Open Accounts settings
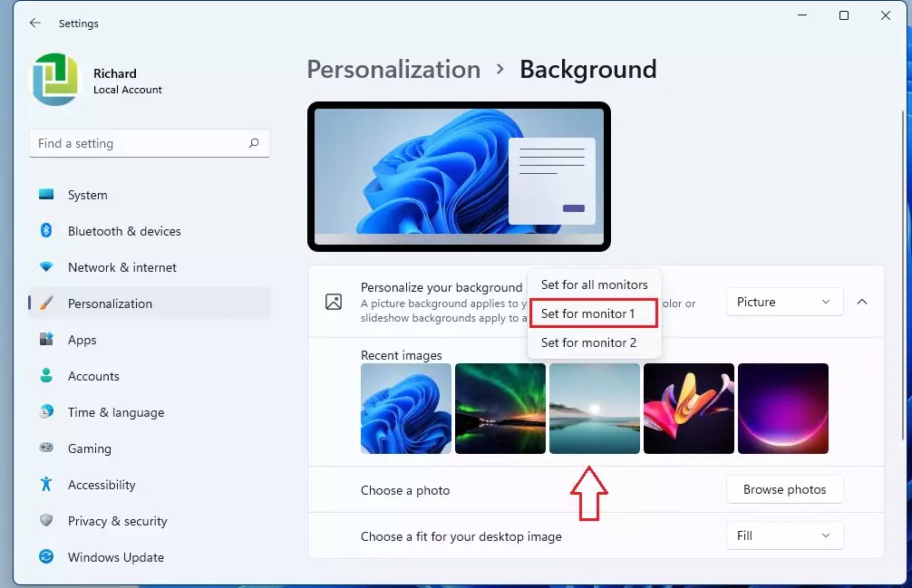912x588 pixels. click(92, 376)
